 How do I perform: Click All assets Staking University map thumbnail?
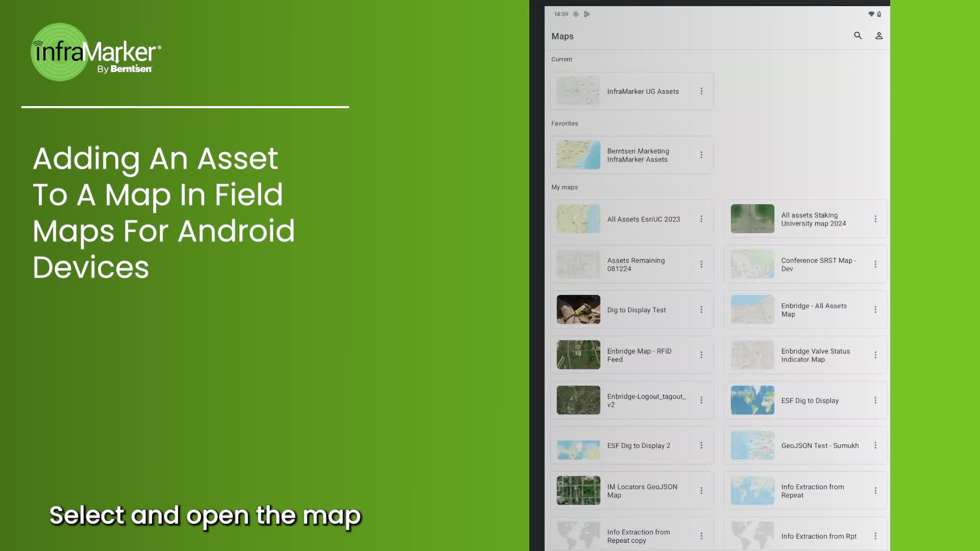point(752,219)
